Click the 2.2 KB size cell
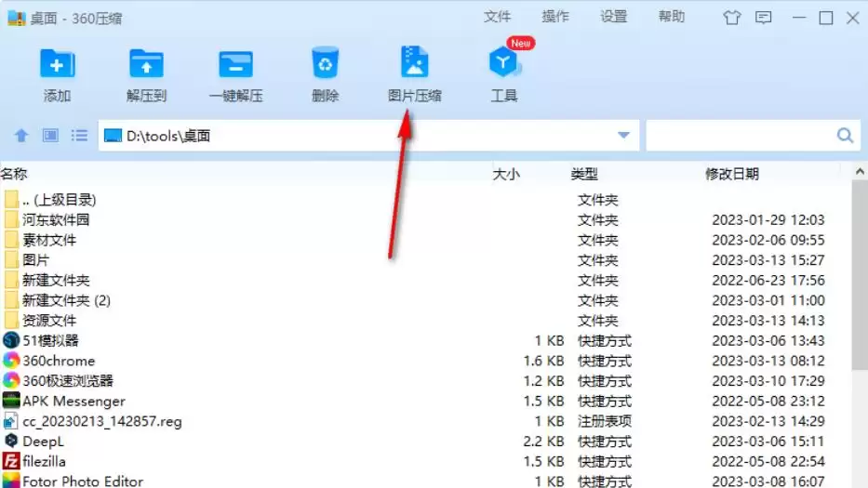 click(x=543, y=441)
